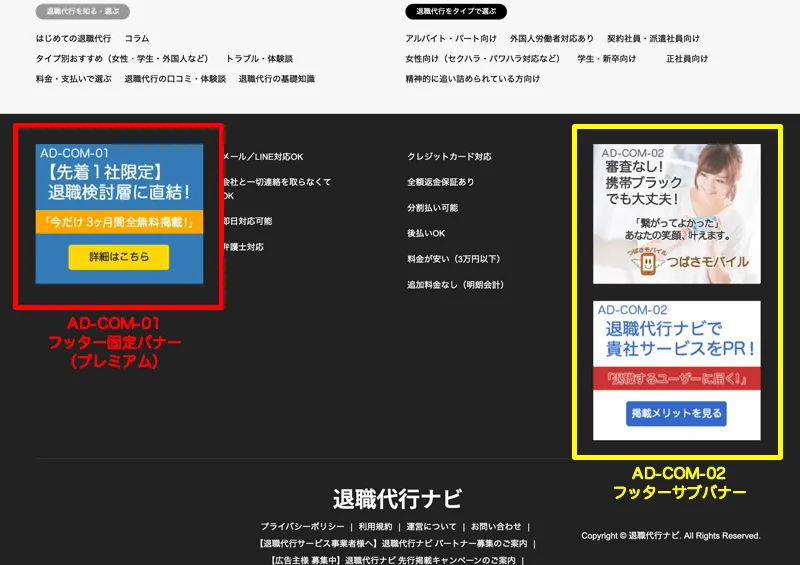Open the つばさモバイル banner ad
Viewport: 800px width, 565px height.
[676, 213]
